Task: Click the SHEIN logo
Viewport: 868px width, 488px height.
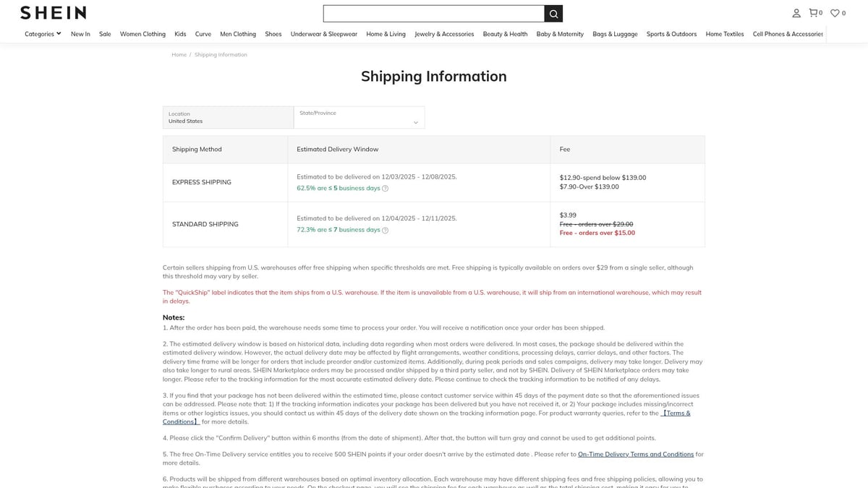Action: click(x=53, y=13)
